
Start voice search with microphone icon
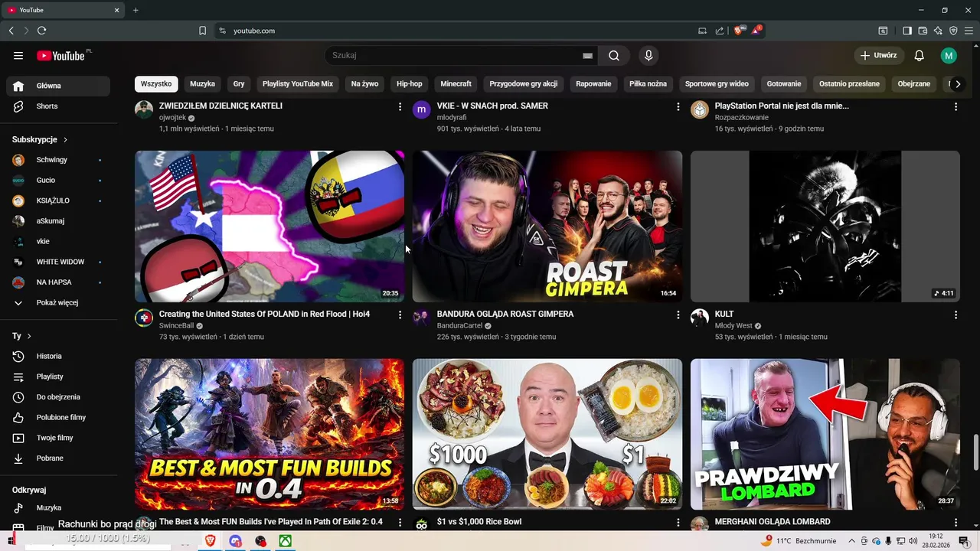point(648,56)
